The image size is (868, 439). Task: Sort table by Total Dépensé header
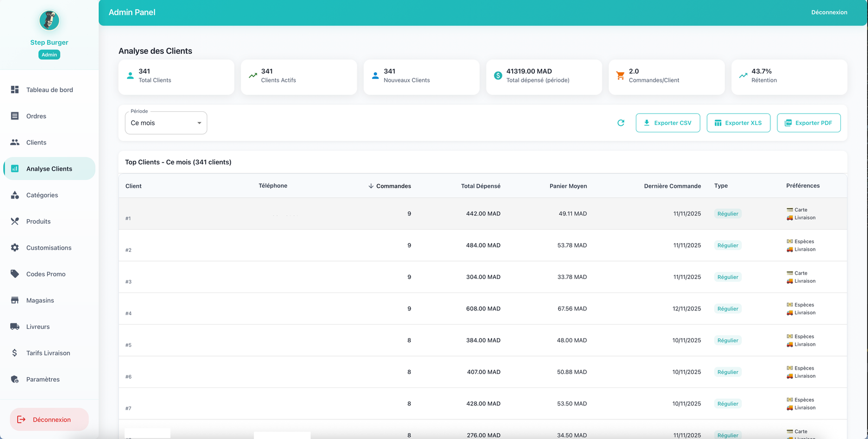[480, 186]
